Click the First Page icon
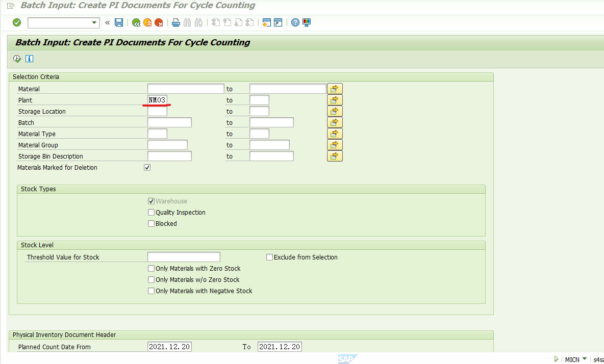 [216, 23]
